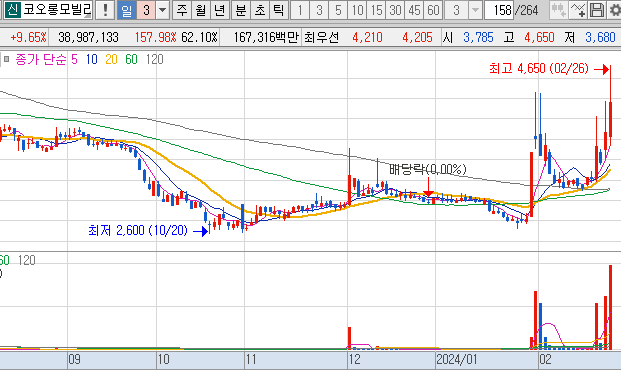Switch to 분 minute chart period

click(x=241, y=10)
